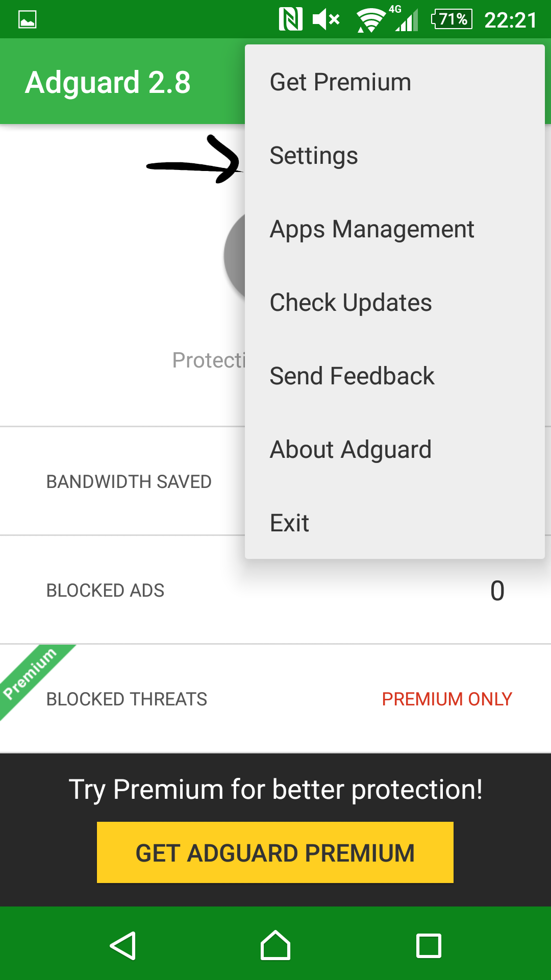Tap Exit in the overflow menu
This screenshot has width=551, height=980.
(x=395, y=523)
